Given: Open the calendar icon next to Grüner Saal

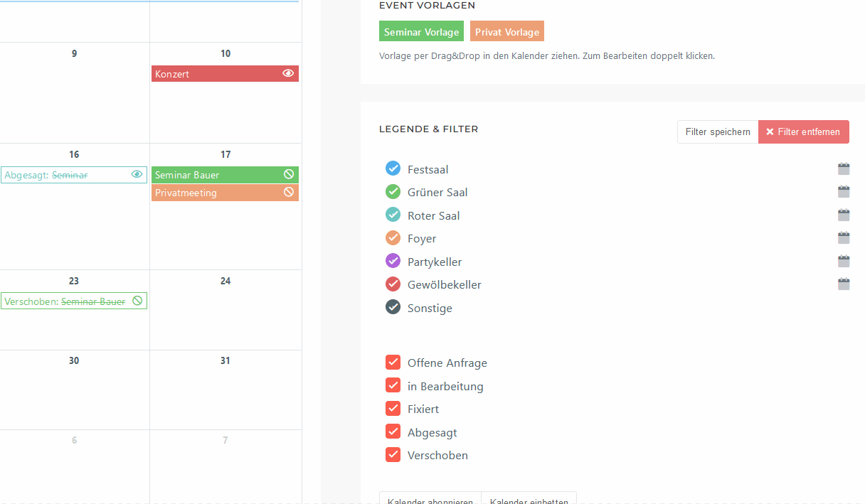Looking at the screenshot, I should click(x=844, y=191).
